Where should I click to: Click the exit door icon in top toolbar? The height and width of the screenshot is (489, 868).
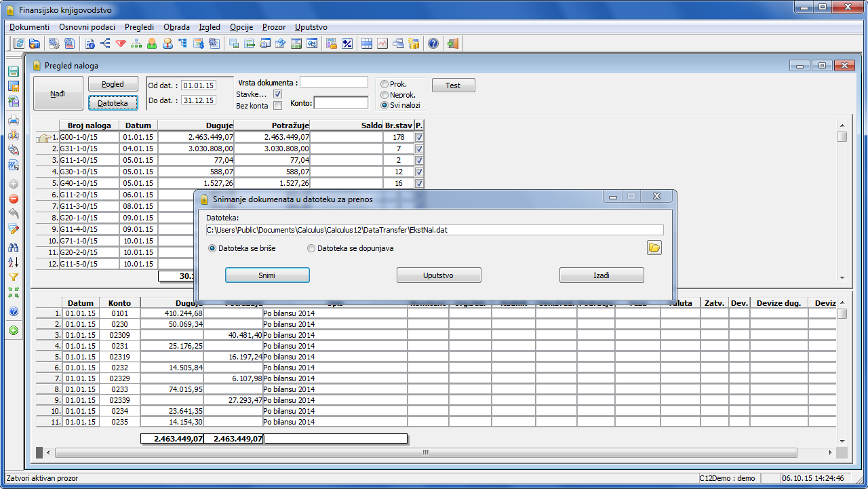pos(453,43)
